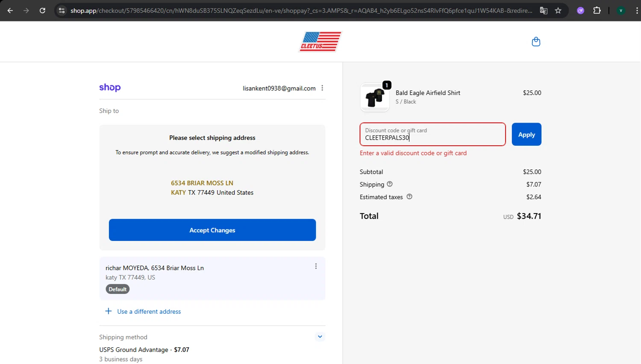Open the Chrome three-dot menu
The width and height of the screenshot is (641, 364).
coord(637,11)
